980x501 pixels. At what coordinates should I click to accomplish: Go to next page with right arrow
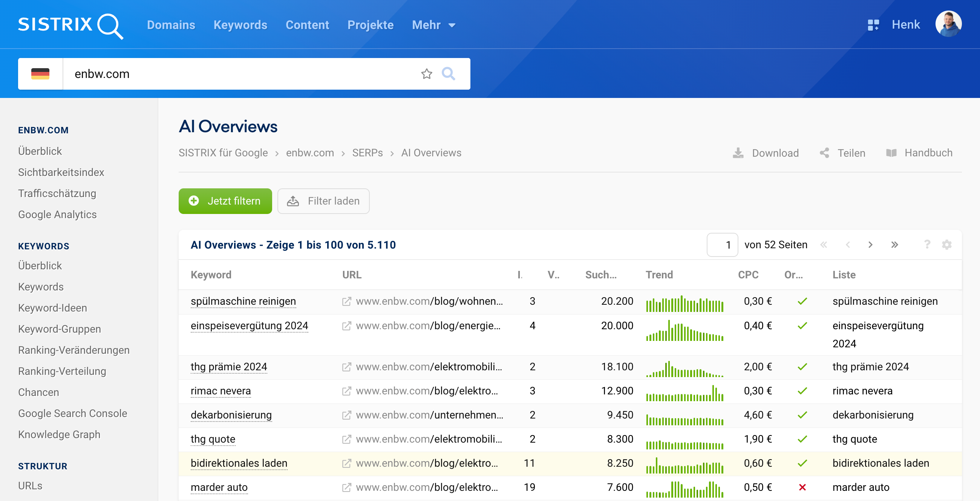[x=871, y=245]
